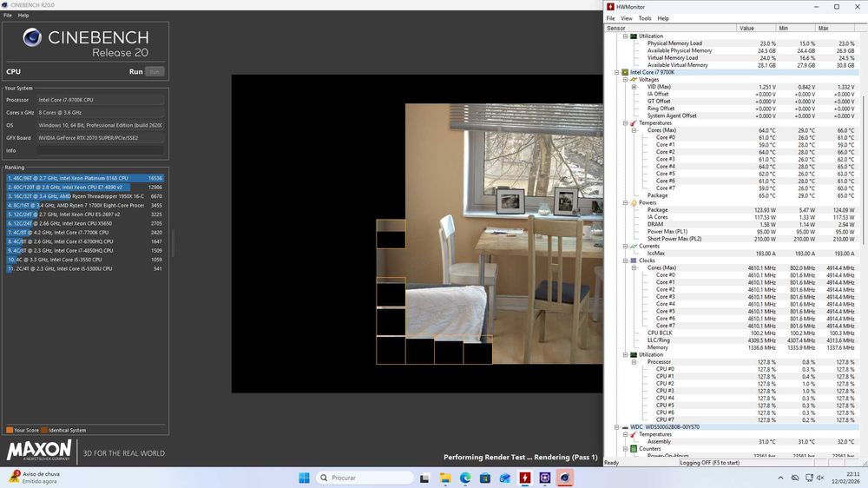The image size is (868, 488).
Task: Click the CPU Utilization icon above Processor
Action: coord(634,354)
